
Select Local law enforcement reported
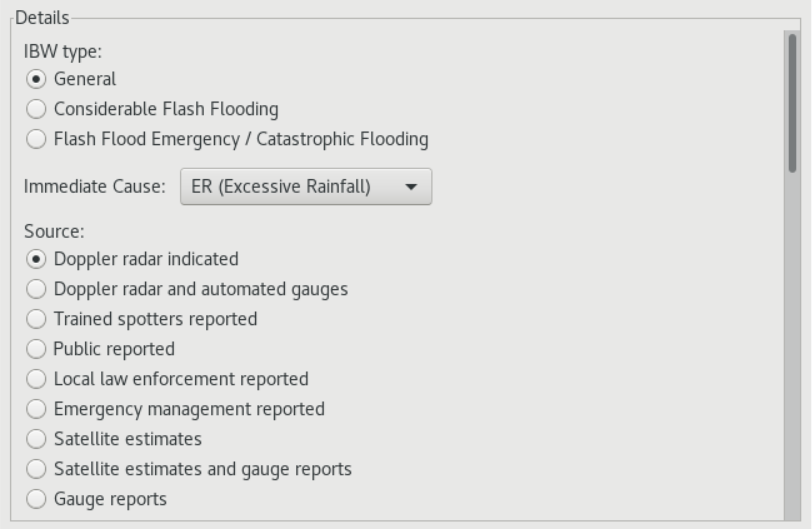37,379
